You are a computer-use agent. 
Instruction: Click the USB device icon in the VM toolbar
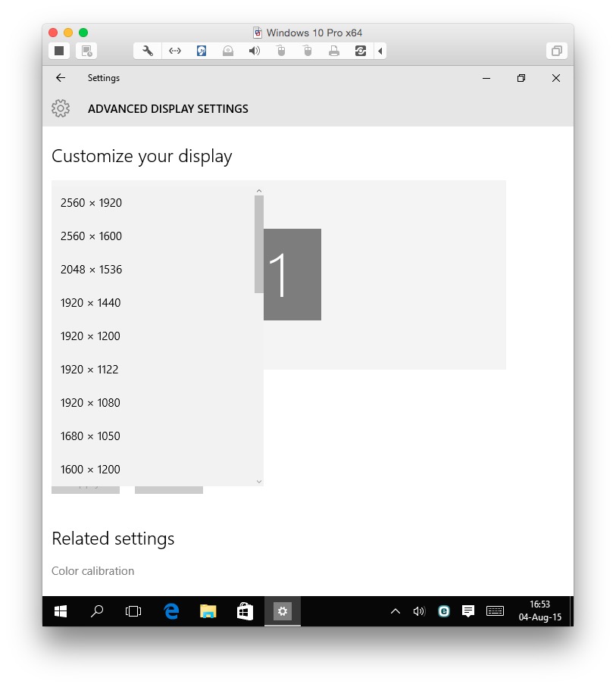pos(280,51)
